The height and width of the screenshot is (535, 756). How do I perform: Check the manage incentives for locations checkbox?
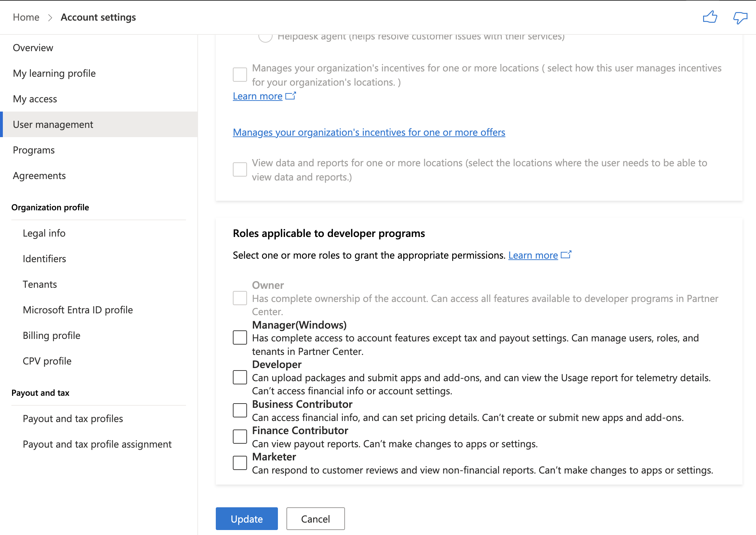pyautogui.click(x=240, y=75)
